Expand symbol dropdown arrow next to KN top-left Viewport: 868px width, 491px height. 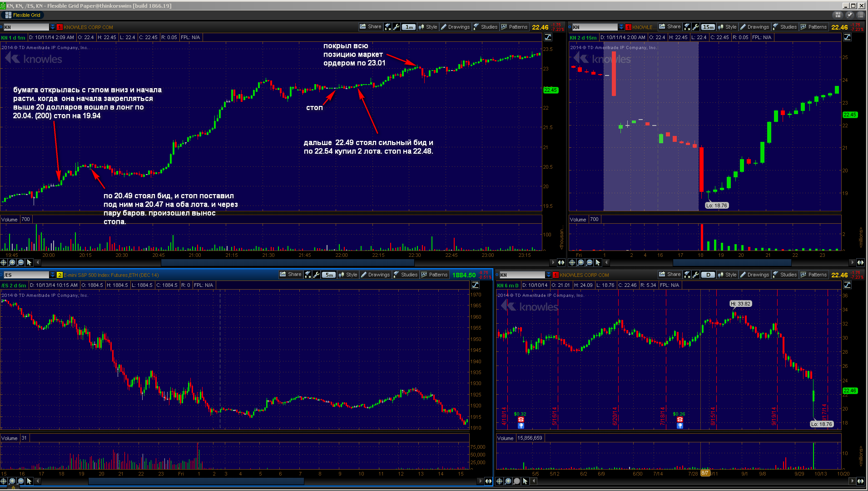coord(53,27)
